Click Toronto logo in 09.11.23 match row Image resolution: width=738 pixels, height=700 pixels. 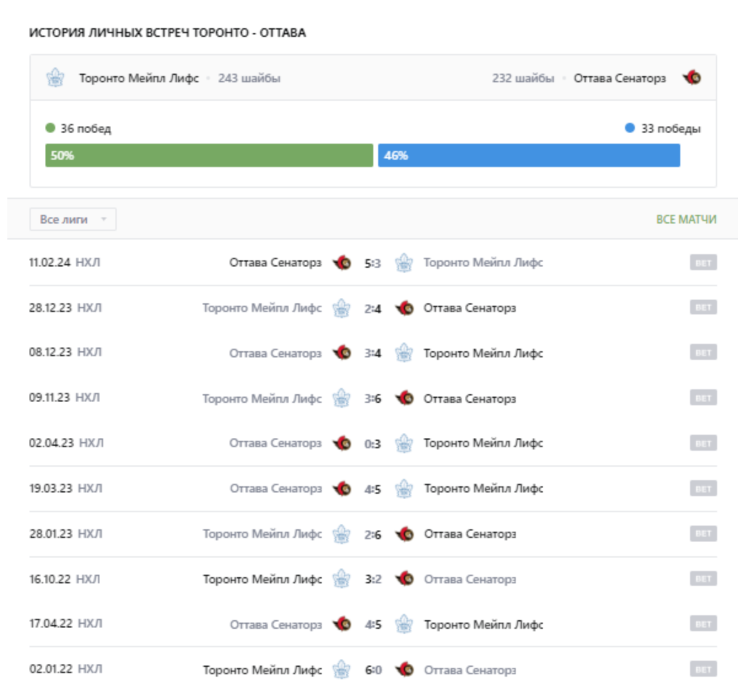341,399
